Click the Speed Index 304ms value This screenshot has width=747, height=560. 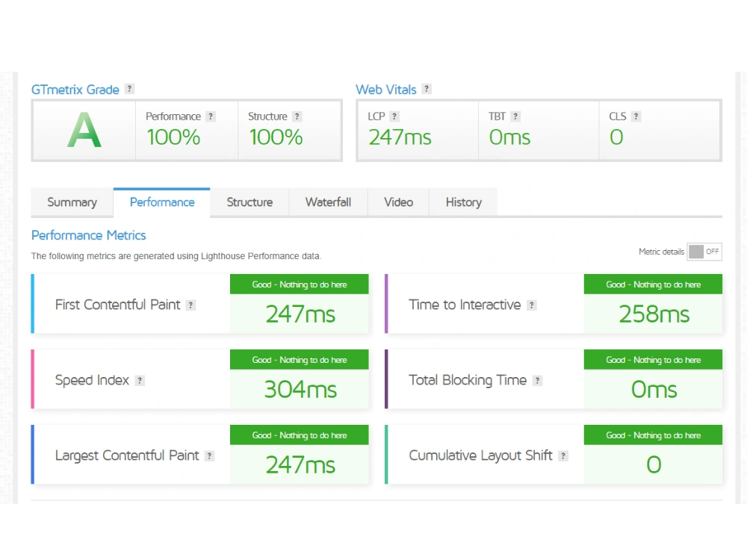(x=300, y=390)
